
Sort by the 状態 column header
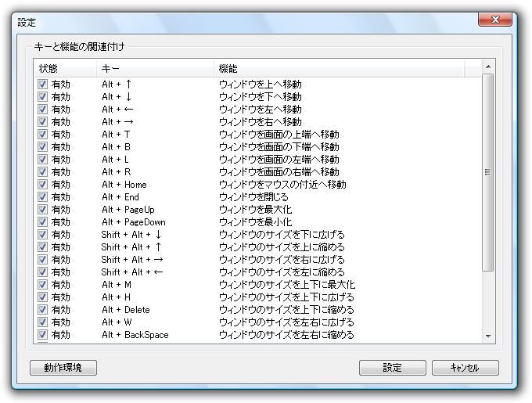[66, 69]
